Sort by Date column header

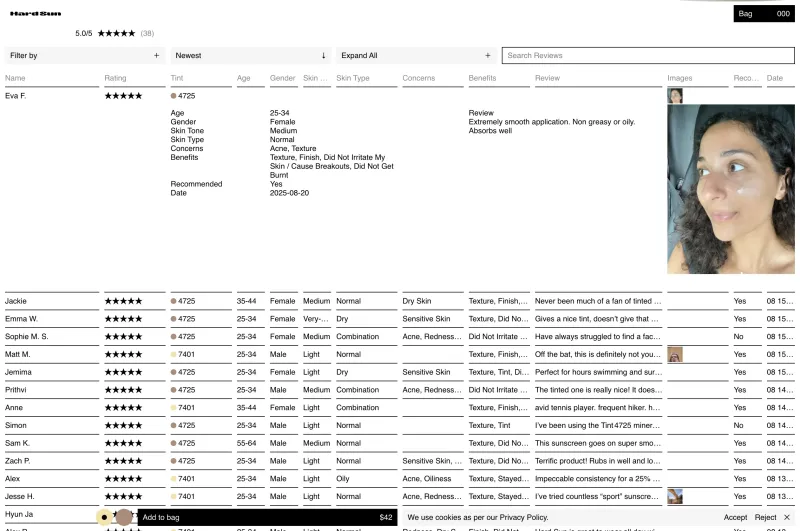point(774,78)
